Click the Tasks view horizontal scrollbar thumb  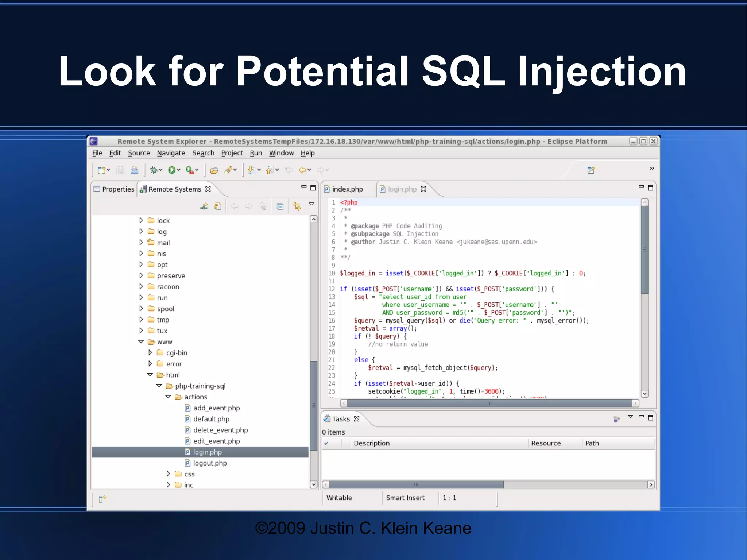pos(416,484)
